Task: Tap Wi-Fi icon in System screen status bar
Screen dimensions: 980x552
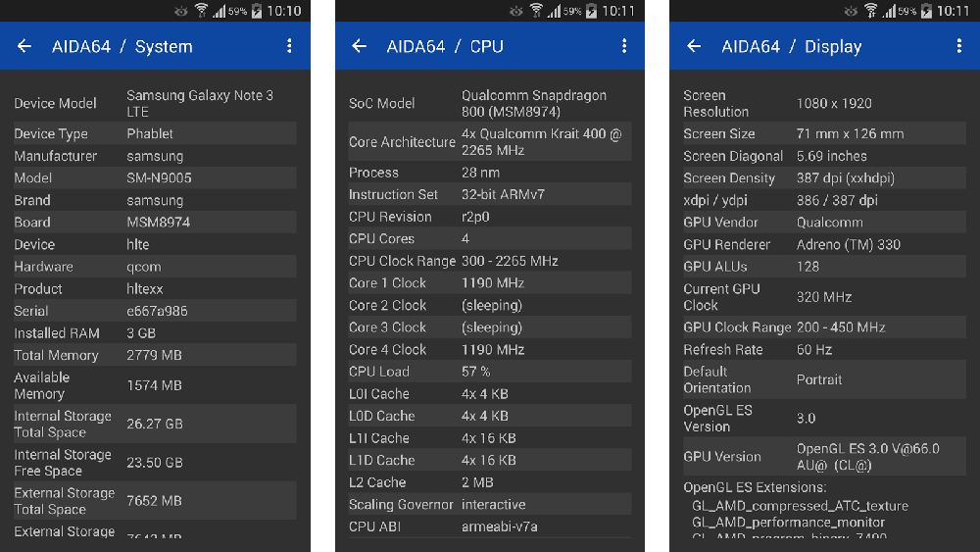Action: point(201,11)
